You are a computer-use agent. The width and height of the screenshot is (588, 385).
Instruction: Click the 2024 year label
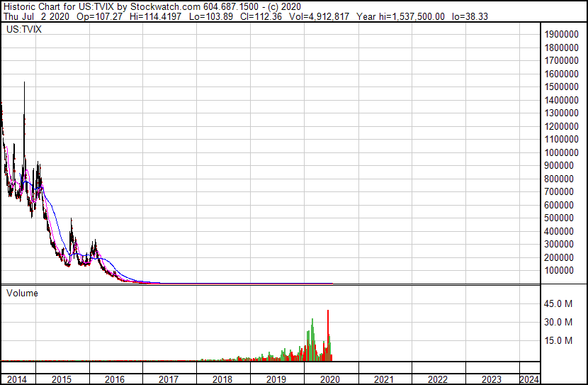(529, 379)
